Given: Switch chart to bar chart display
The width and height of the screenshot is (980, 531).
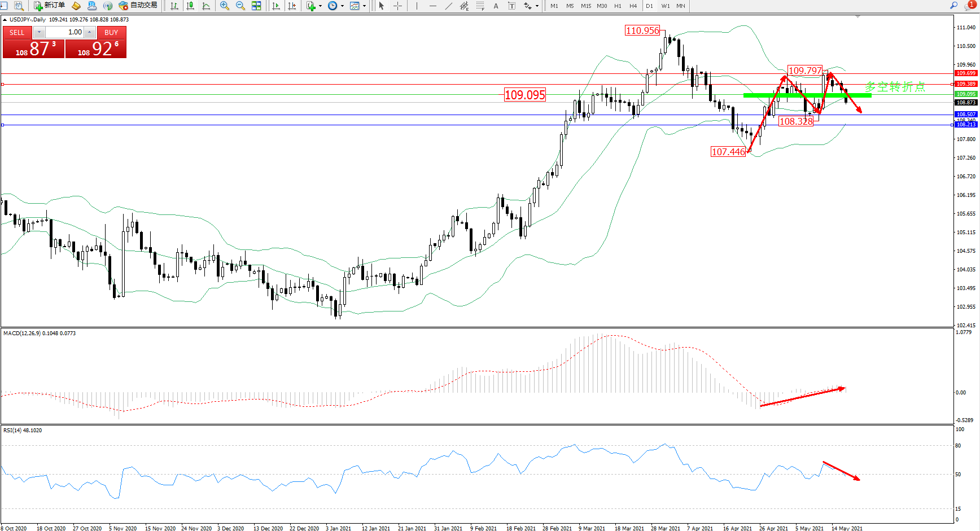Looking at the screenshot, I should [x=174, y=6].
